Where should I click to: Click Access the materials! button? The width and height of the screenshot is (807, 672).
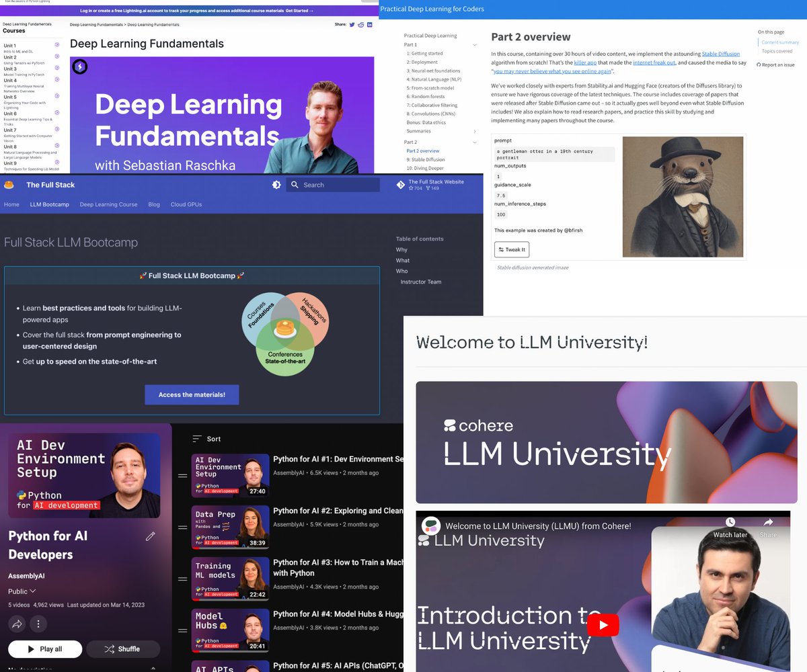pyautogui.click(x=192, y=394)
